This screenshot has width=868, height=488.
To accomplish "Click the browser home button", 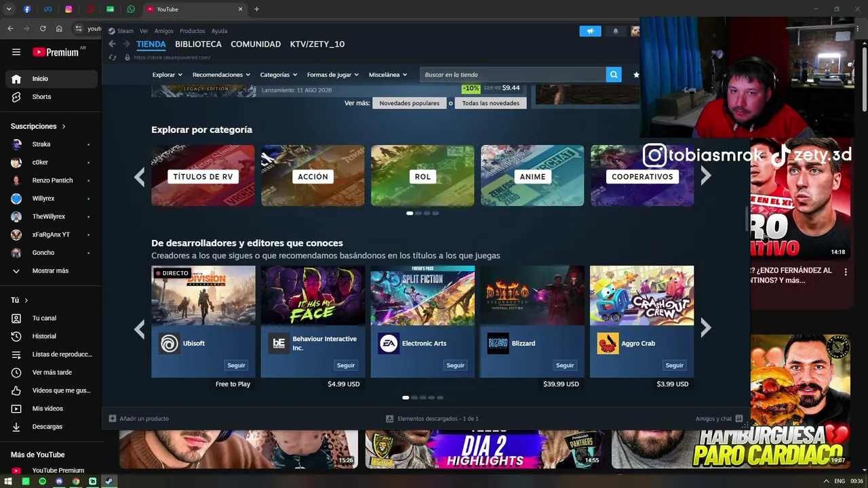I will [59, 28].
